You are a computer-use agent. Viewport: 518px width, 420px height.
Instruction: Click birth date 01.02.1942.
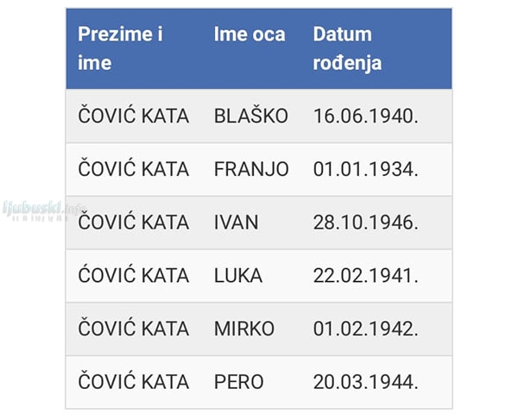pyautogui.click(x=365, y=329)
